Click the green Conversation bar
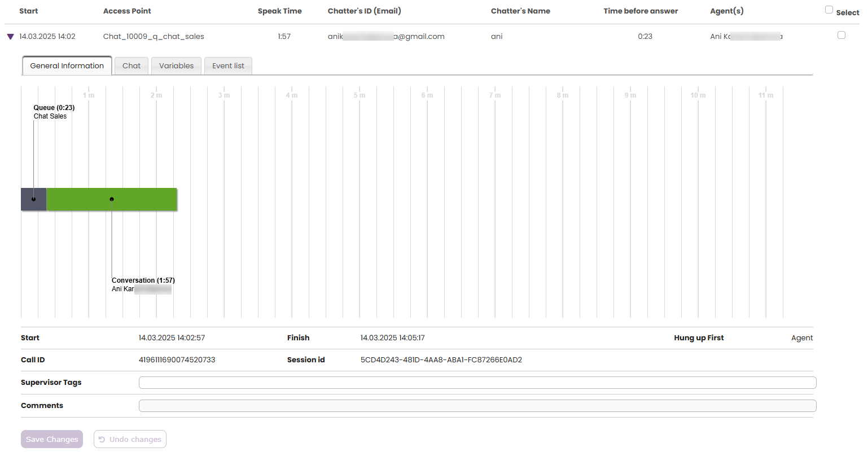868x456 pixels. (x=141, y=200)
